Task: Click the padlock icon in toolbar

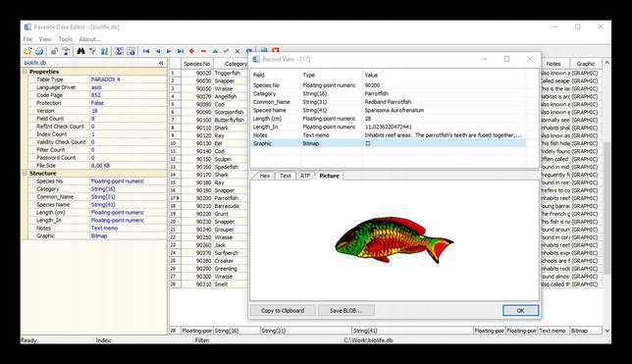Action: pos(54,51)
